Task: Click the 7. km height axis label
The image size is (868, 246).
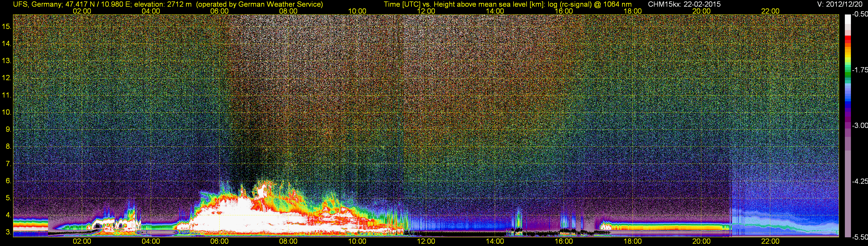Action: tap(8, 164)
